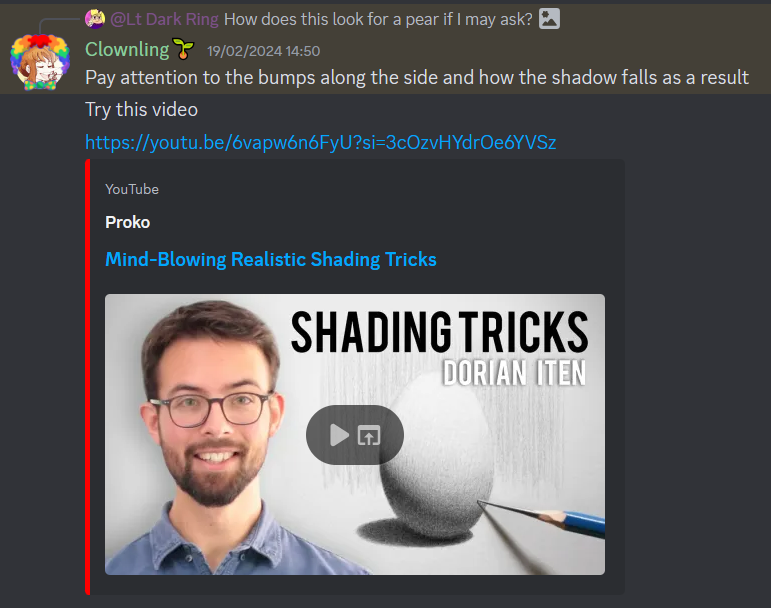Viewport: 771px width, 608px height.
Task: Click the @Lt Dark Ring mention
Action: coord(164,19)
